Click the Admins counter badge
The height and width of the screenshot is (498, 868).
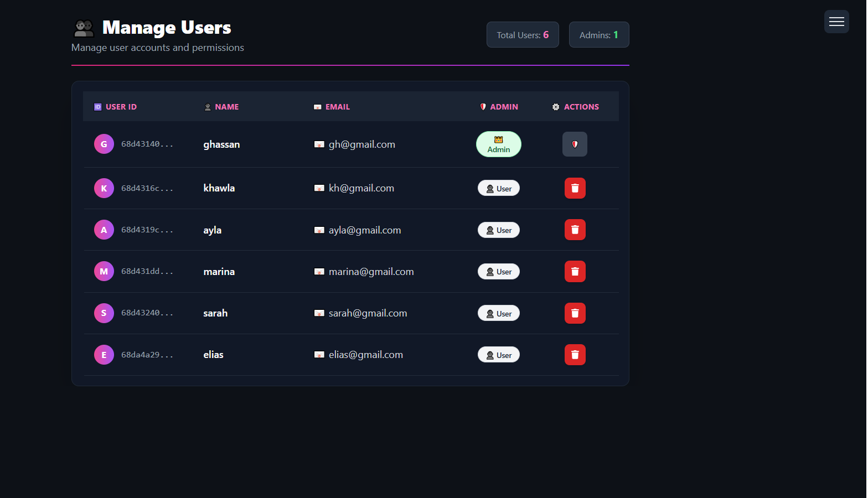tap(599, 35)
